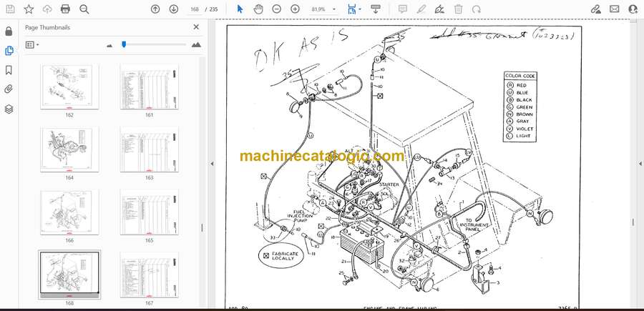Select the sign document pen tool
Viewport: 644px width, 311px height.
(x=440, y=9)
